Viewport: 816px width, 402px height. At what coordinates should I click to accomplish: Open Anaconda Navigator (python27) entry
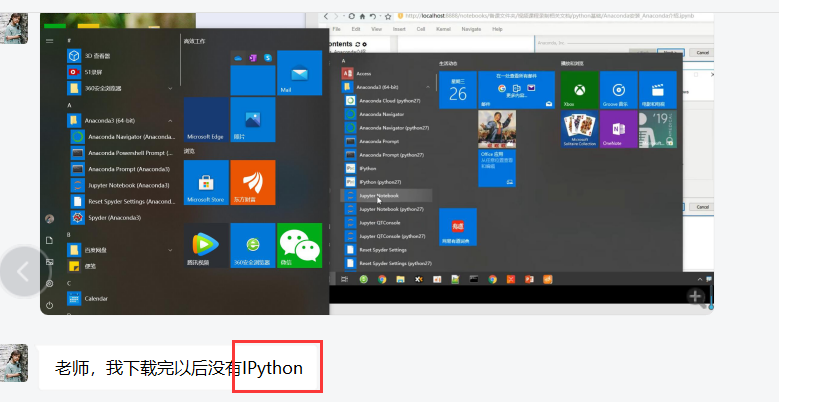[388, 128]
